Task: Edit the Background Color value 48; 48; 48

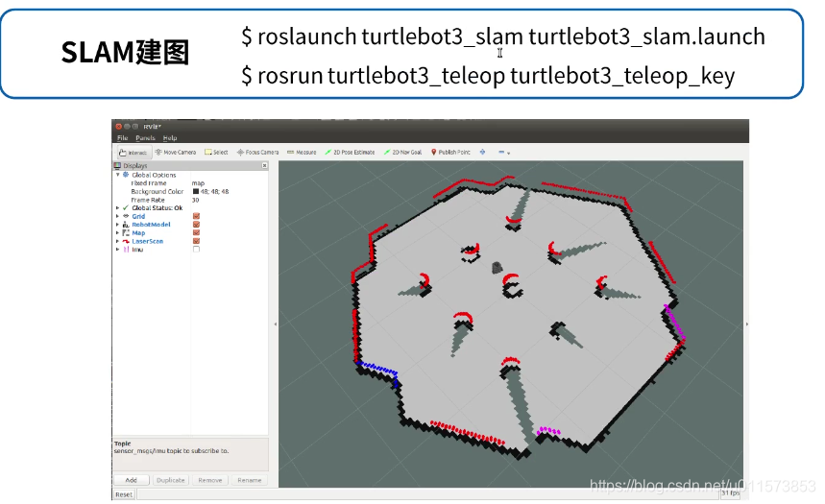Action: point(215,191)
